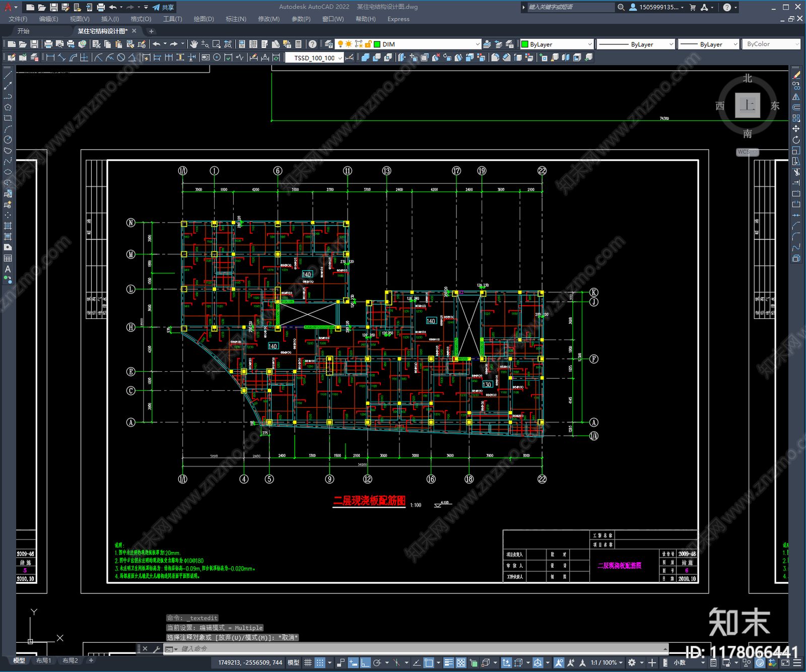Open the annotation scale 1:1 / 100% dropdown
The height and width of the screenshot is (672, 806).
point(607,662)
